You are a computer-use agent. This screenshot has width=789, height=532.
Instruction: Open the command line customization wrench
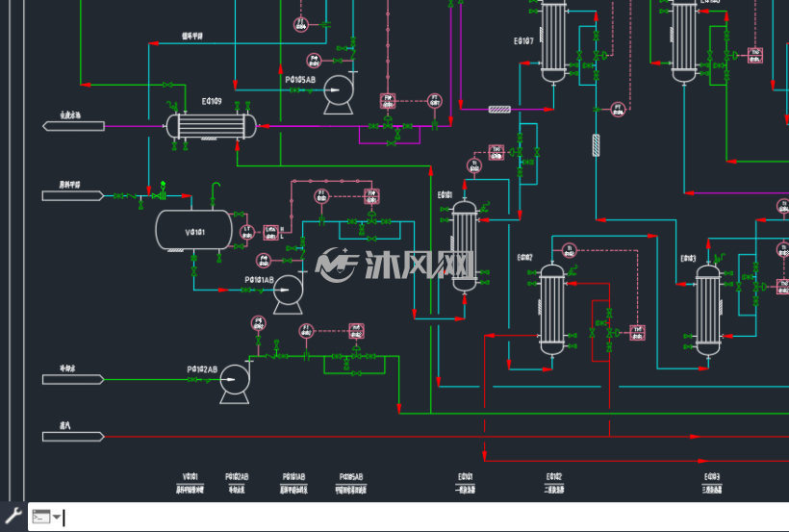point(13,516)
